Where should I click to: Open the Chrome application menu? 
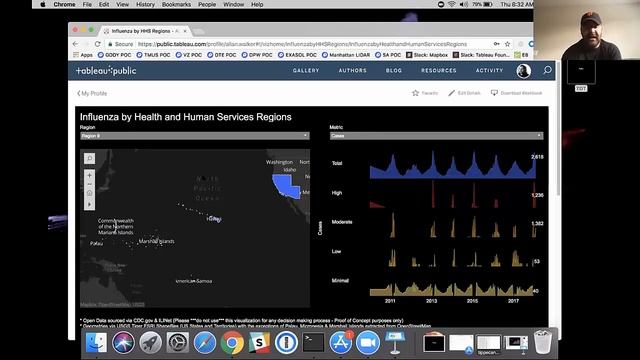(64, 4)
